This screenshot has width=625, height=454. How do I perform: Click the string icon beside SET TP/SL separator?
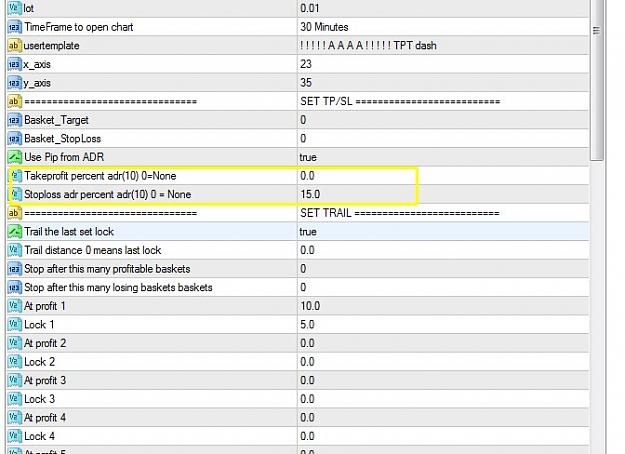point(14,101)
